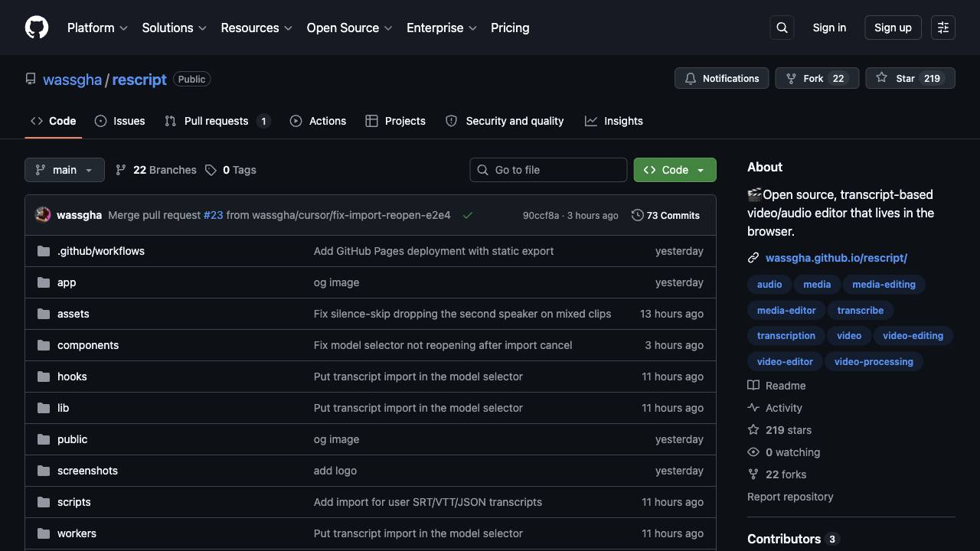Image resolution: width=980 pixels, height=551 pixels.
Task: Star the repository with Star button
Action: (910, 78)
